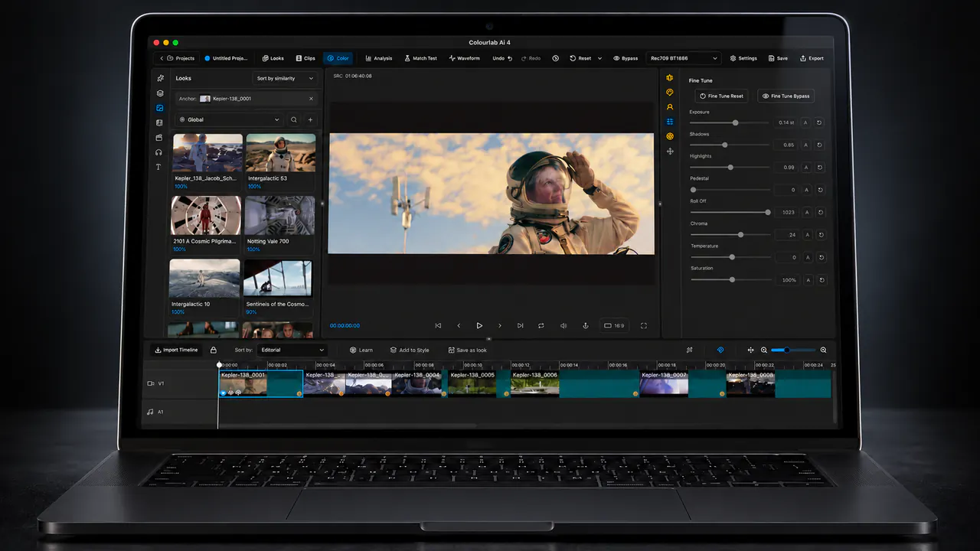Image resolution: width=980 pixels, height=551 pixels.
Task: Click the search icon in Looks panel
Action: point(294,120)
